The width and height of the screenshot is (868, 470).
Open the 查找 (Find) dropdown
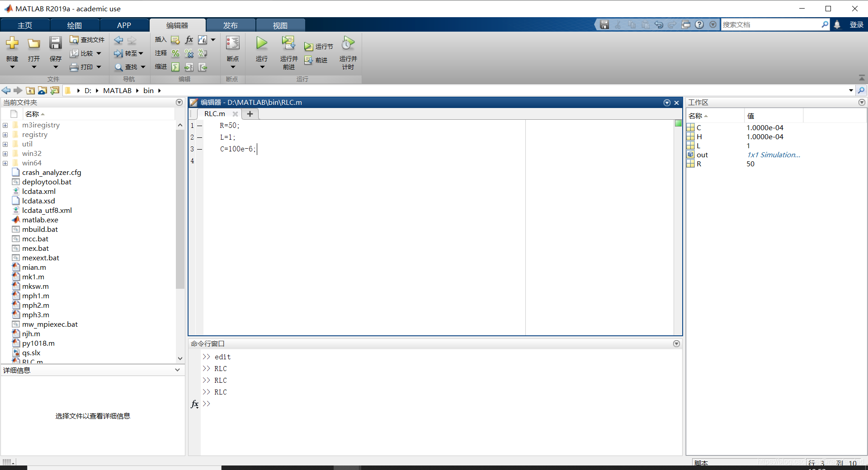[143, 67]
